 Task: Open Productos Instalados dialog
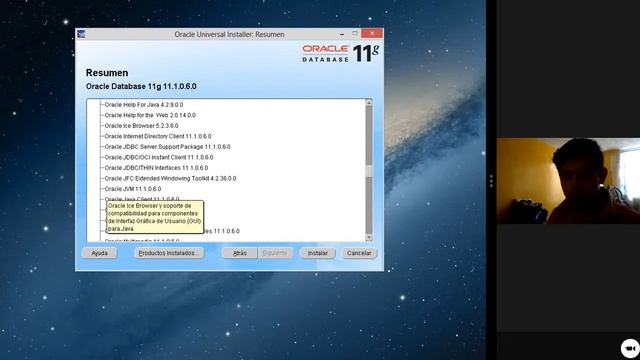(169, 253)
